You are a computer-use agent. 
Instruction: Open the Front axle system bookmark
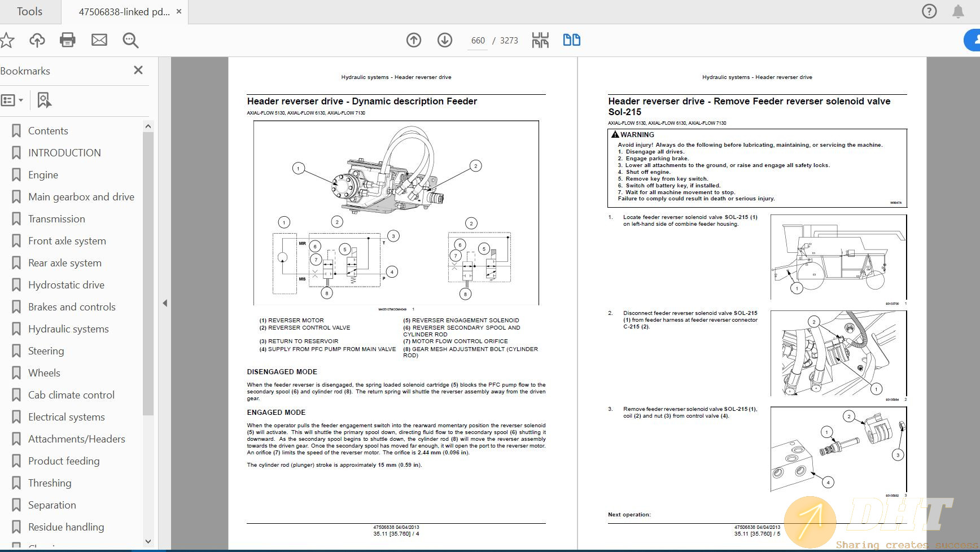67,241
